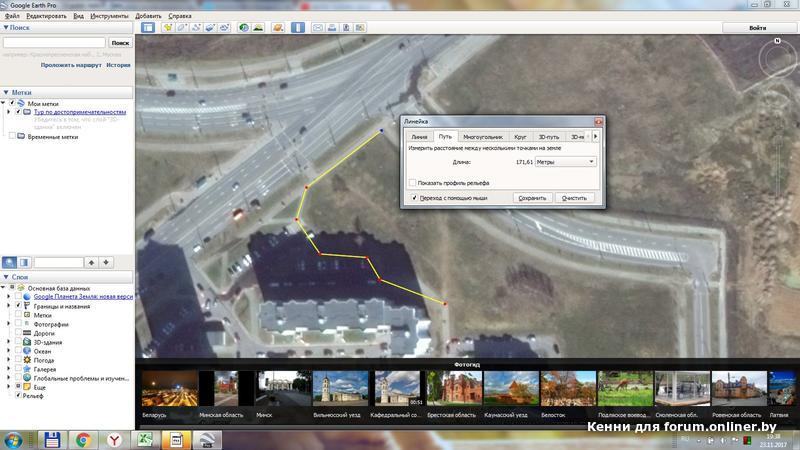Click the Print icon in toolbar
The image size is (800, 450).
pyautogui.click(x=332, y=28)
